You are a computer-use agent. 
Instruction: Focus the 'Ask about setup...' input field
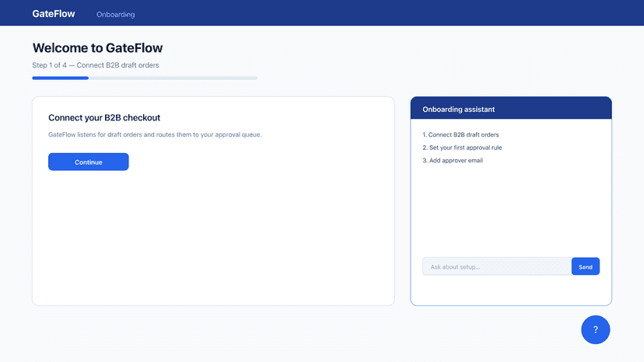point(497,266)
